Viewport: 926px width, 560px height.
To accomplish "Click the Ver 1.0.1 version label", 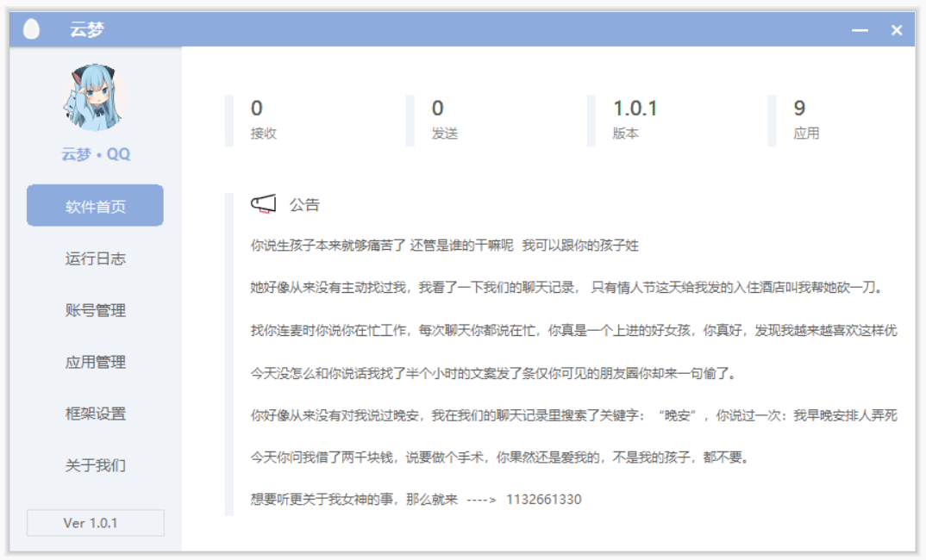I will pyautogui.click(x=95, y=523).
